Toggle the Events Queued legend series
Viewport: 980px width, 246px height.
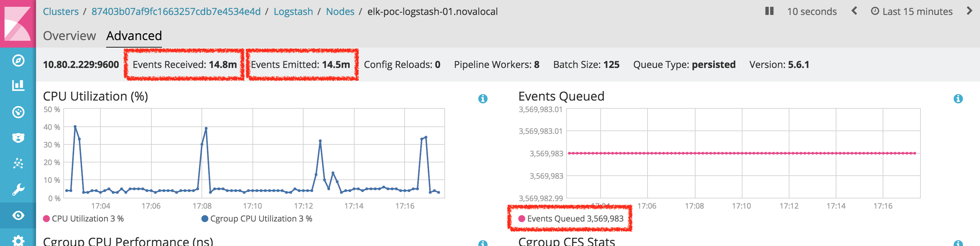571,219
